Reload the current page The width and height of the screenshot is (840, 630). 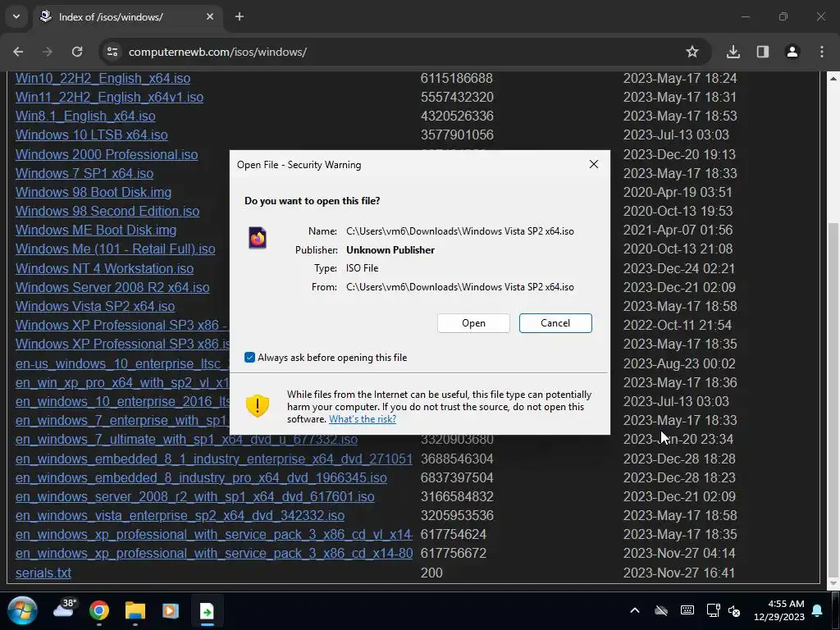[x=77, y=52]
